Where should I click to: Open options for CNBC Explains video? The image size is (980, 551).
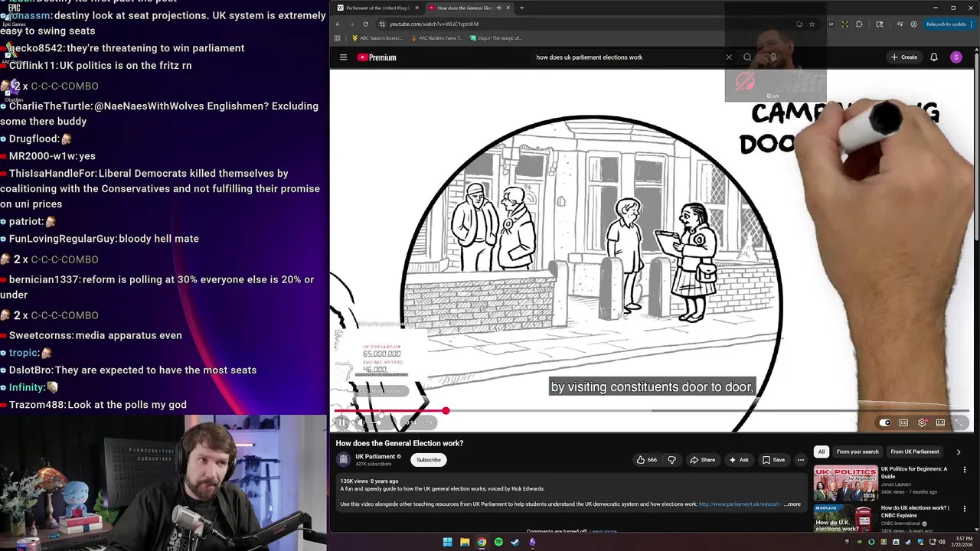(x=964, y=509)
